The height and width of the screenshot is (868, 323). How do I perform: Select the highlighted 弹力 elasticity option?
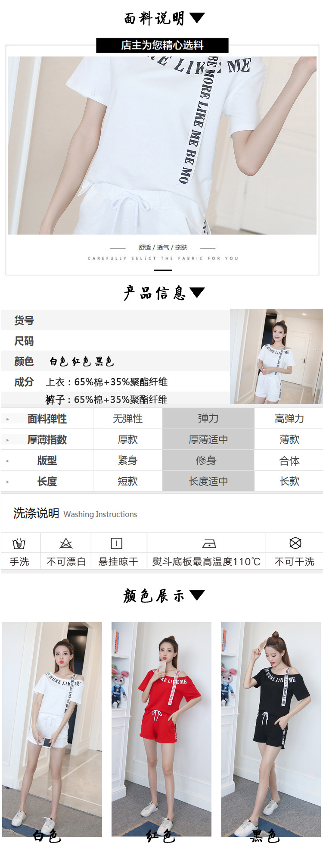[x=208, y=419]
